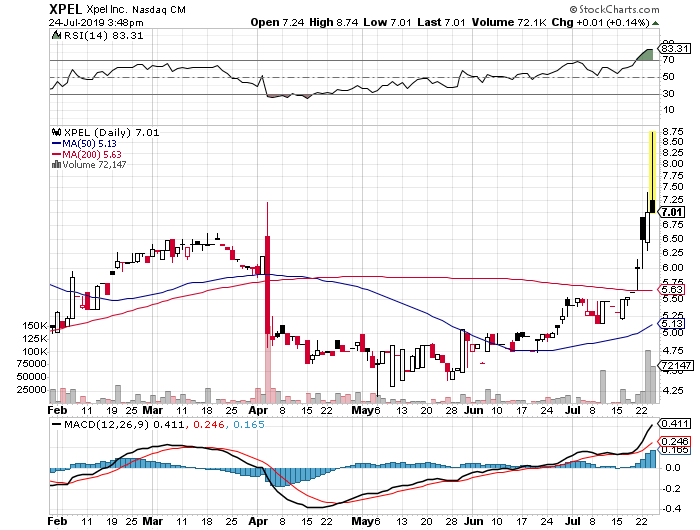The image size is (700, 530).
Task: Click the RSI axis label 70
Action: [x=668, y=59]
